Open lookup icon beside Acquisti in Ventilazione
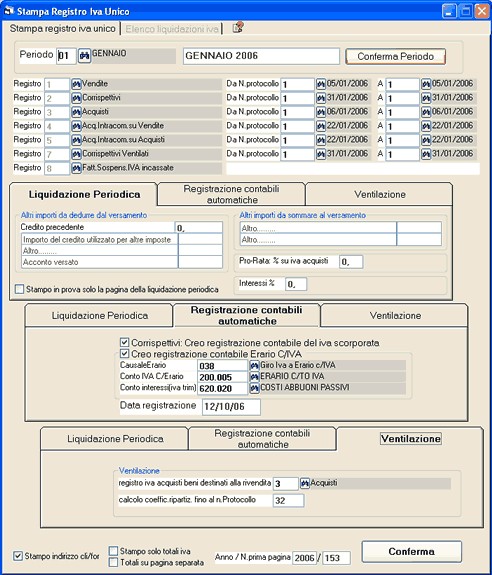 pyautogui.click(x=305, y=483)
